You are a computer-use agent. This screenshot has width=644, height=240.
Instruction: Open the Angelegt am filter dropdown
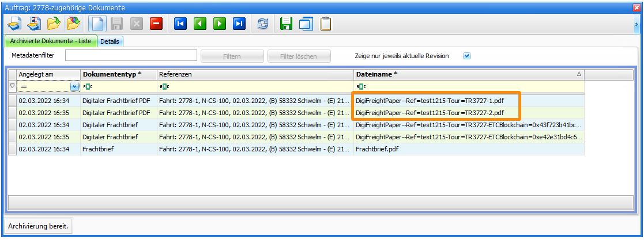point(74,86)
